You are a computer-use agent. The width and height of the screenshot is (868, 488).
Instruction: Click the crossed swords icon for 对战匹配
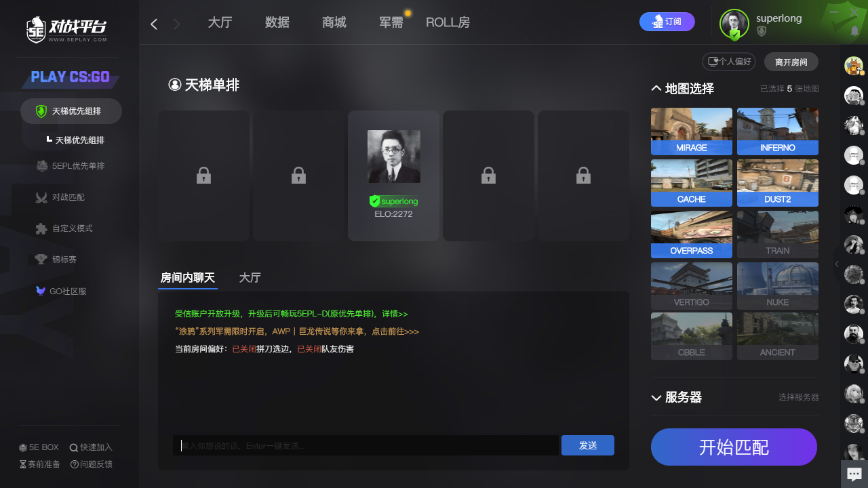click(x=41, y=197)
